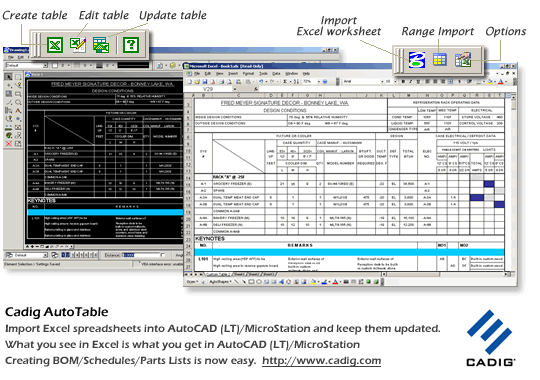Screen dimensions: 540x380
Task: Open the http://www.cadig.com link
Action: (321, 361)
